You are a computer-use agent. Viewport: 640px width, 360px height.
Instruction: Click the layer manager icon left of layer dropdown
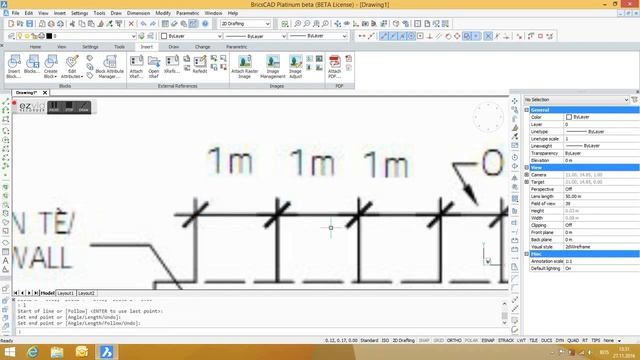pyautogui.click(x=11, y=36)
